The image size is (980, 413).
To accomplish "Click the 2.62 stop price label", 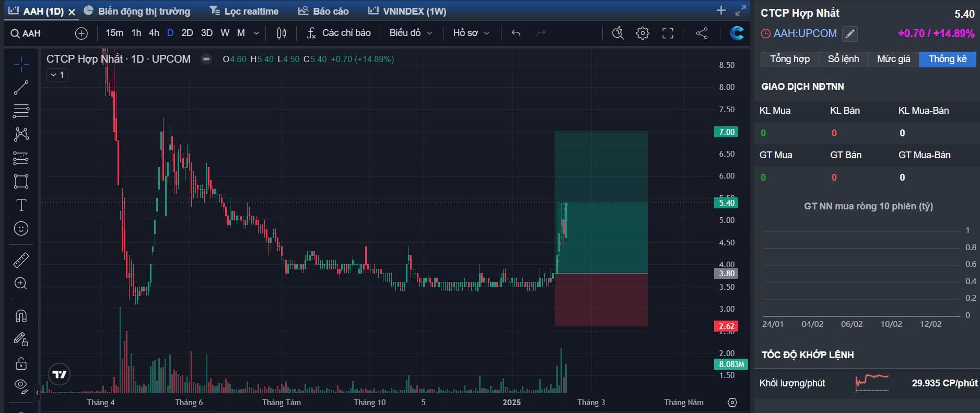I will click(x=726, y=326).
